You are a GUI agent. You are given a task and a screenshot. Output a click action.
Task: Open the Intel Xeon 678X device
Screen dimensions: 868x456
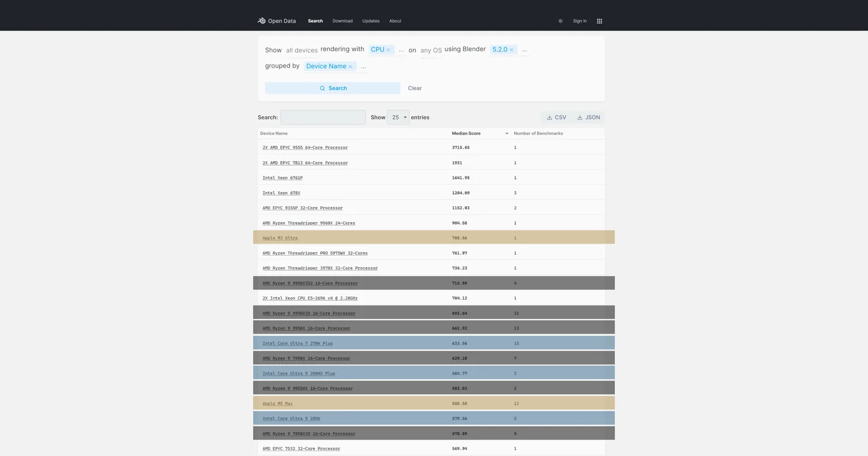[281, 193]
